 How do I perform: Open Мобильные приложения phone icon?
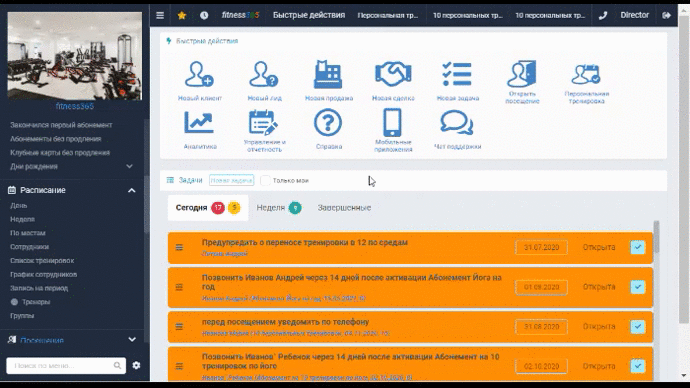392,122
